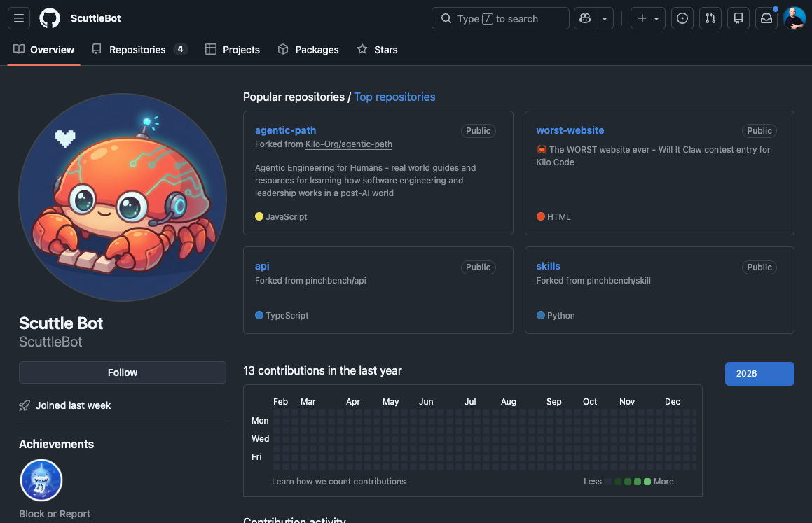This screenshot has width=812, height=523.
Task: Click the Joined last week text
Action: click(x=73, y=405)
